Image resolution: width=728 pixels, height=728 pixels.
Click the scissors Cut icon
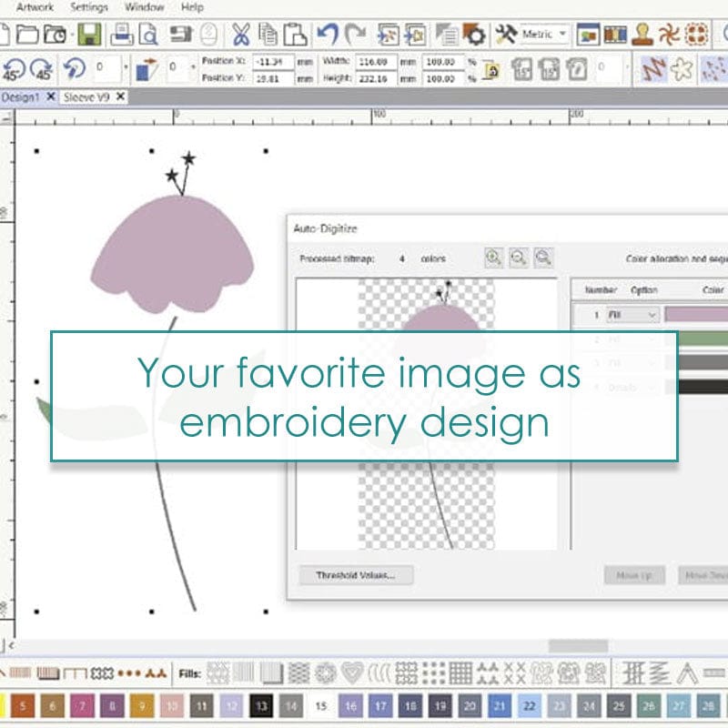[240, 35]
